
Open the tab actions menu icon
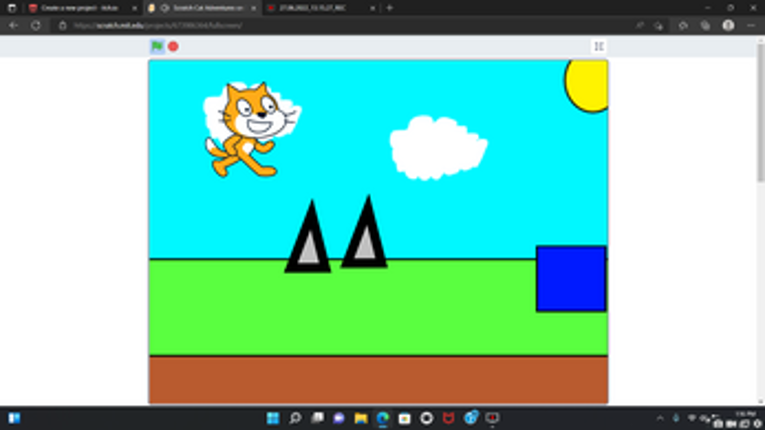[x=12, y=8]
